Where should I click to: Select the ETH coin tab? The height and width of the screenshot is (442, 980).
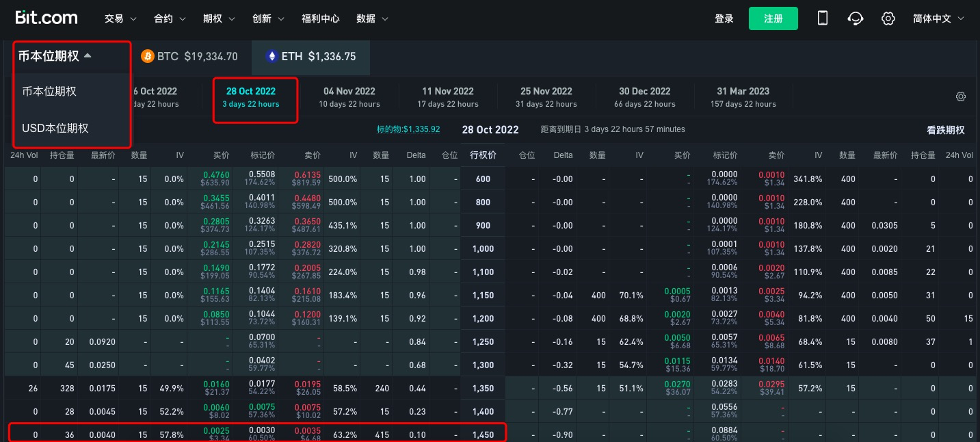pos(311,57)
